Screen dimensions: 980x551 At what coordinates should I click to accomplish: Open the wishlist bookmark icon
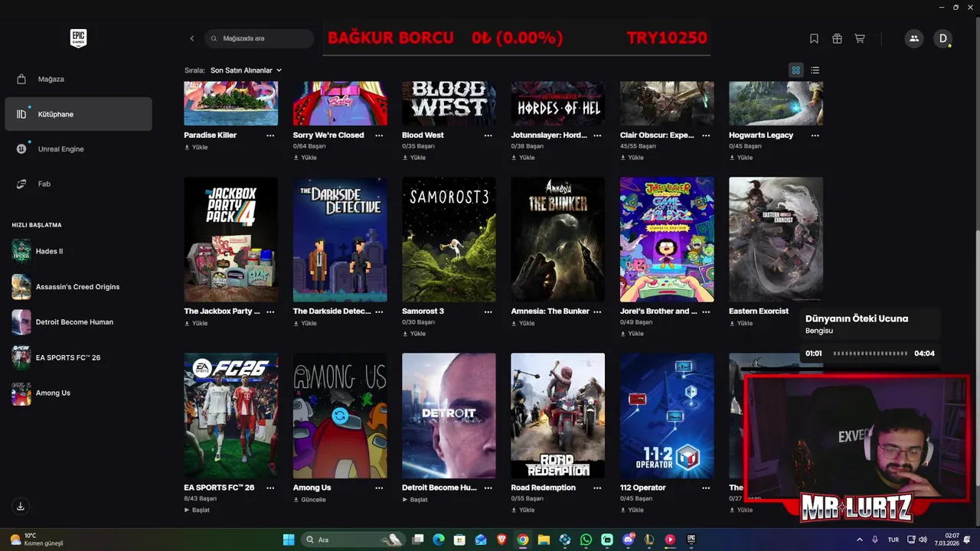(814, 38)
